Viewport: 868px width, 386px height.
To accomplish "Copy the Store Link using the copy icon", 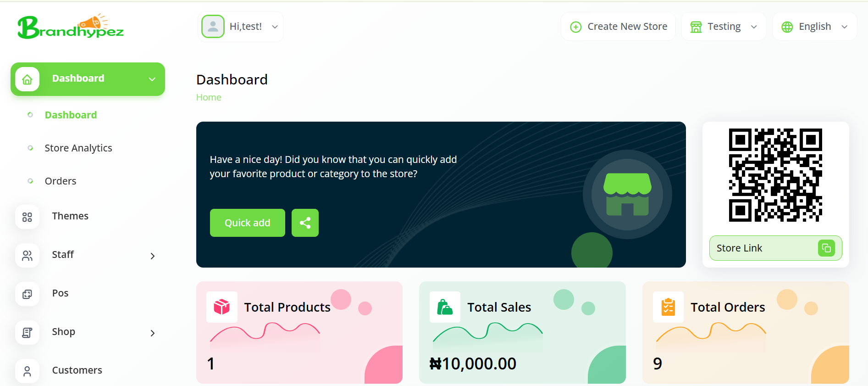I will click(827, 248).
